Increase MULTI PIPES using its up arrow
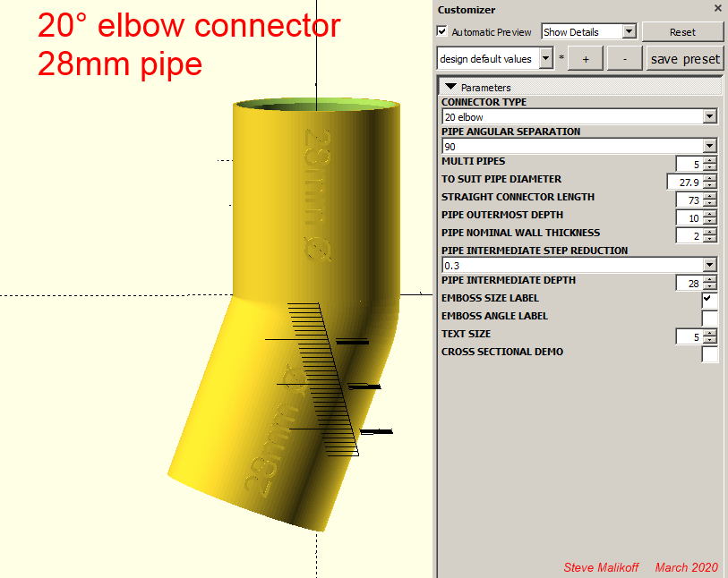Screen dimensions: 728x578 [x=711, y=160]
